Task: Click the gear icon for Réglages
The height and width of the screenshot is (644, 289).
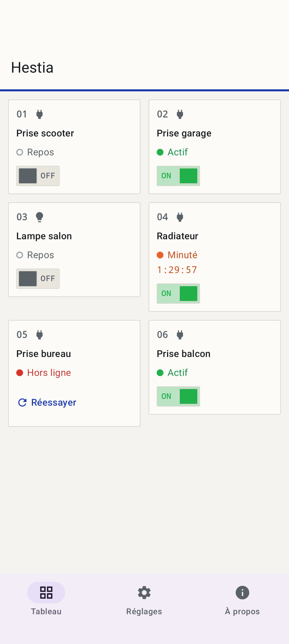Action: pos(144,592)
